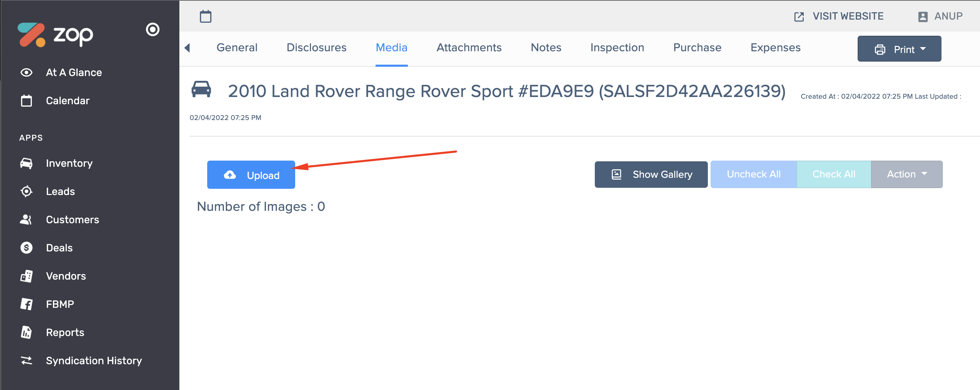Click Check All images button
The width and height of the screenshot is (980, 390).
click(x=834, y=174)
